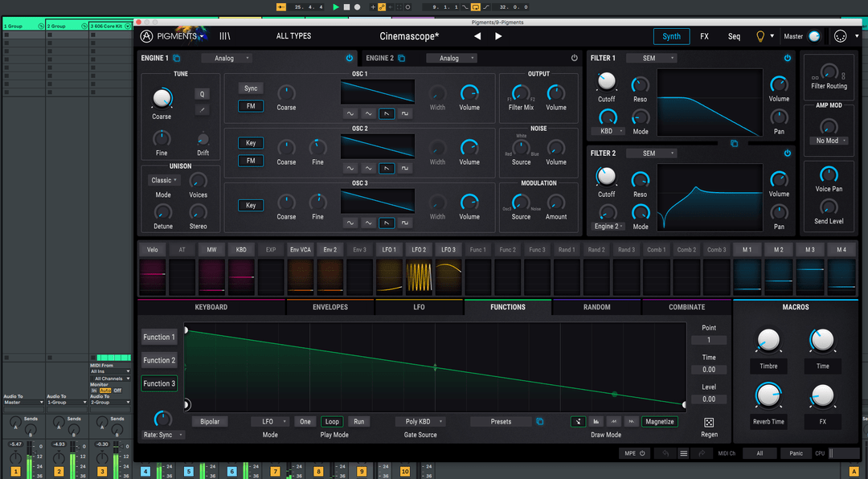Switch to the Synth view tab
This screenshot has height=479, width=868.
tap(671, 36)
